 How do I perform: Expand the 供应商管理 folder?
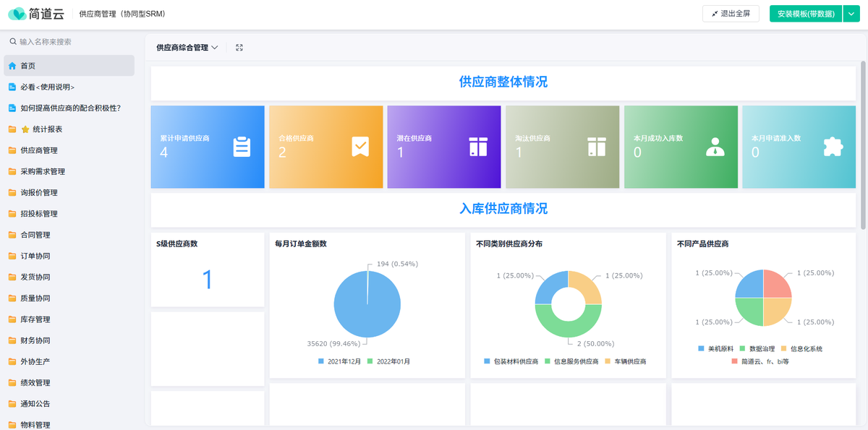pos(39,150)
